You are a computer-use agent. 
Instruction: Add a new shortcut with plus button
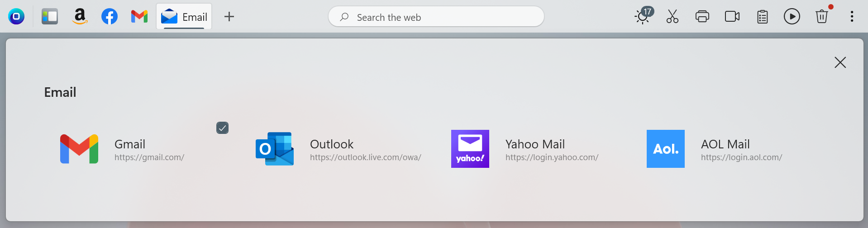[229, 17]
